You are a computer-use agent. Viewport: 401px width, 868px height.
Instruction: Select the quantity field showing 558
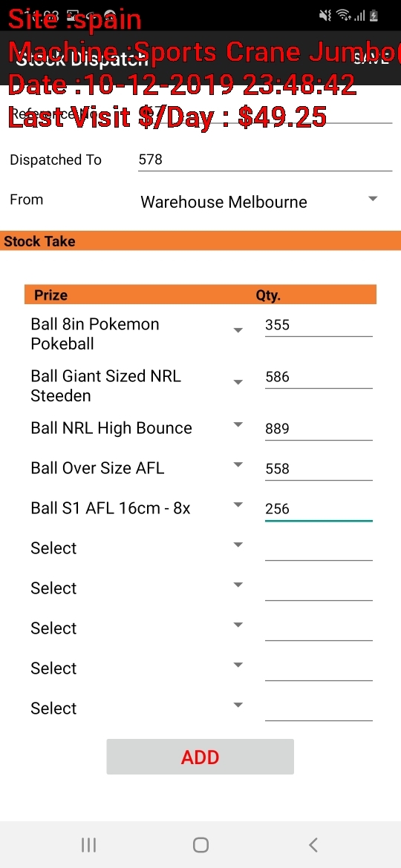tap(319, 469)
